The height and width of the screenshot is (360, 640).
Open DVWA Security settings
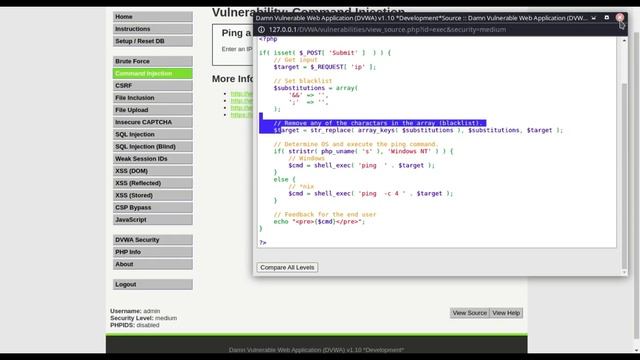coord(152,240)
